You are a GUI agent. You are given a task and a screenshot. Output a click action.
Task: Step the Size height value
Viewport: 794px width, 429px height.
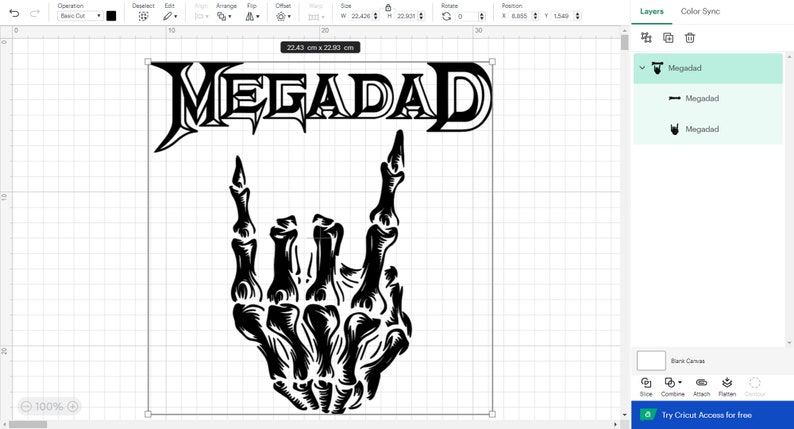click(x=421, y=16)
